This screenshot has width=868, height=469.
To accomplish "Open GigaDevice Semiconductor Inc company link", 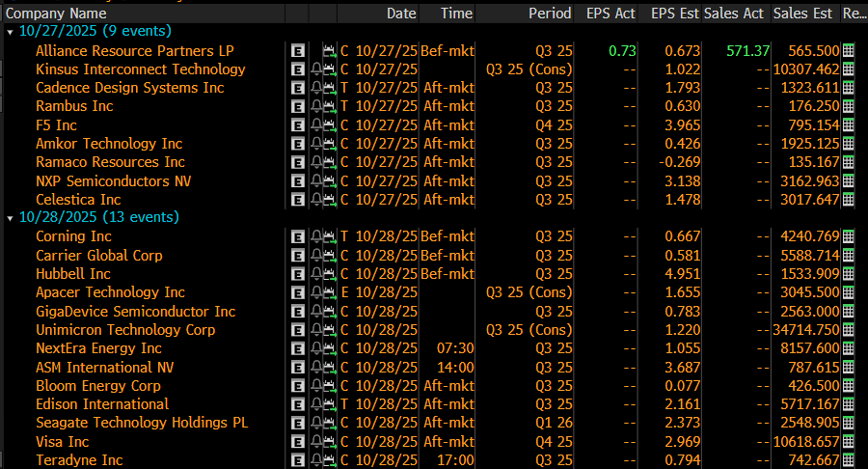I will pyautogui.click(x=136, y=311).
